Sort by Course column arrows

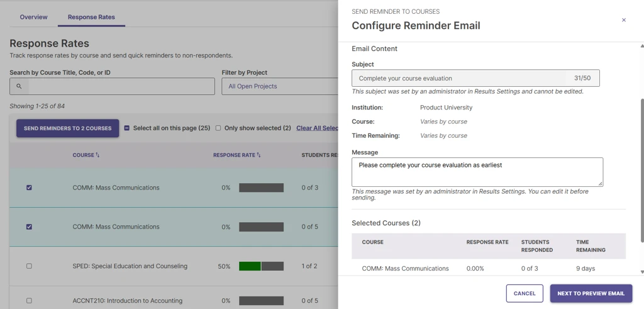pyautogui.click(x=97, y=155)
